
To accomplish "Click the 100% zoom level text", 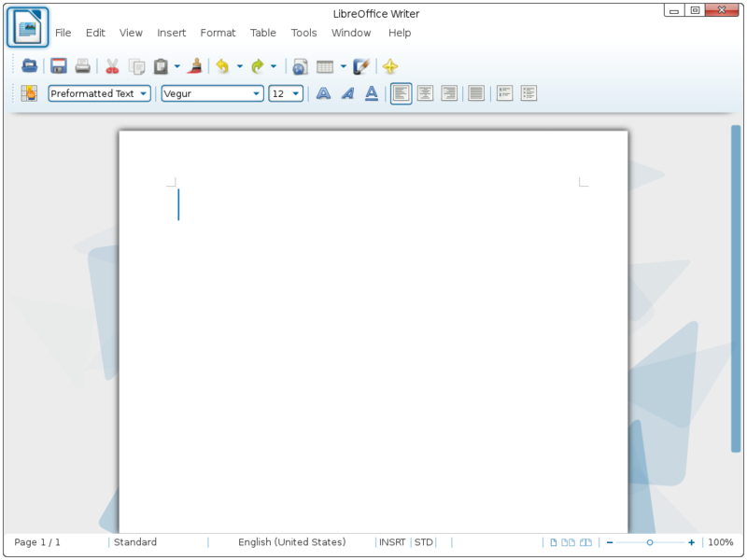I will tap(720, 542).
